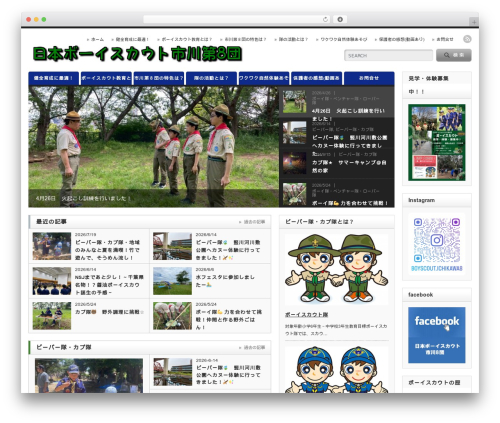Select the ボーイ隊 力を合わせて挑戦 slider list item
This screenshot has width=500, height=423.
click(x=337, y=193)
